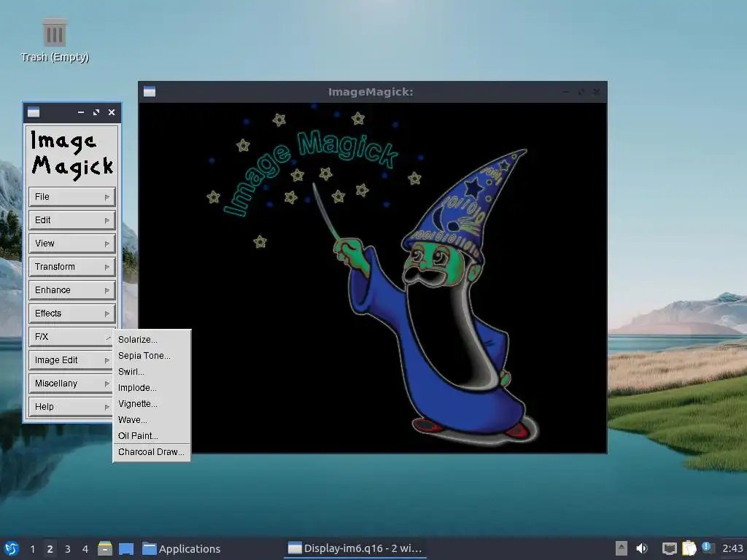Click the ImageMagick image window menu icon
747x560 pixels.
pos(150,92)
